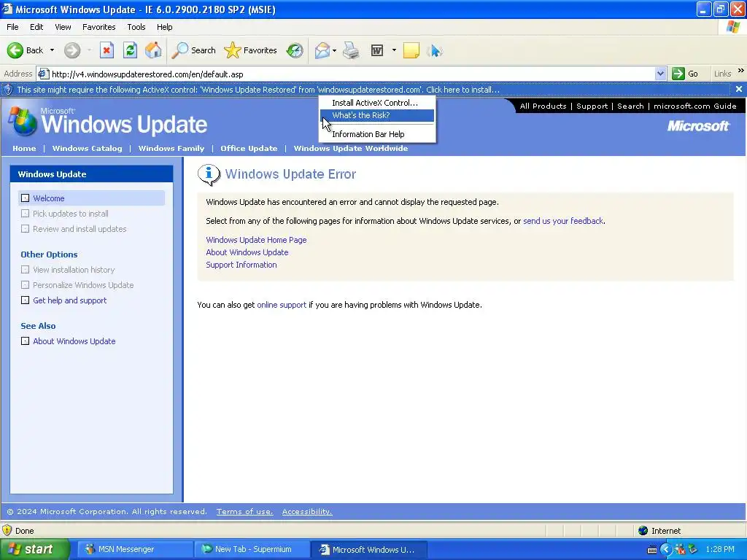Open the Edit button dropdown arrow
This screenshot has width=747, height=560.
394,50
